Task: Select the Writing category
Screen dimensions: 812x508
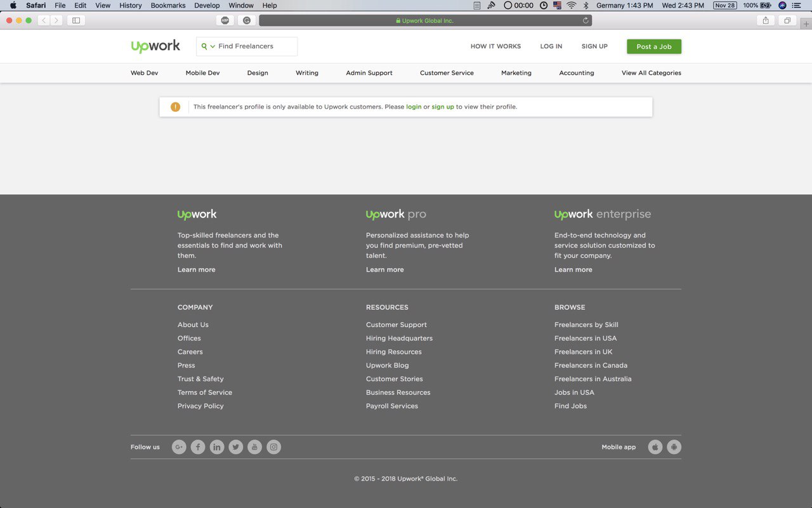Action: tap(307, 73)
